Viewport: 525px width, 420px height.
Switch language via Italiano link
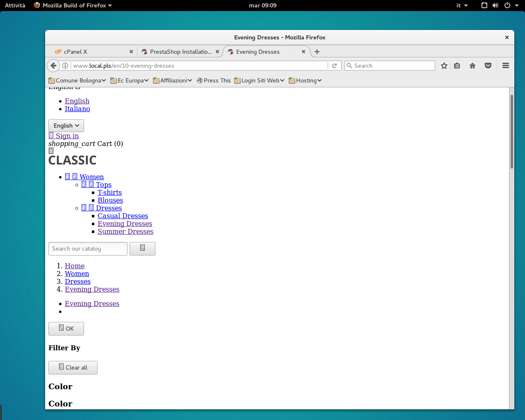click(78, 109)
